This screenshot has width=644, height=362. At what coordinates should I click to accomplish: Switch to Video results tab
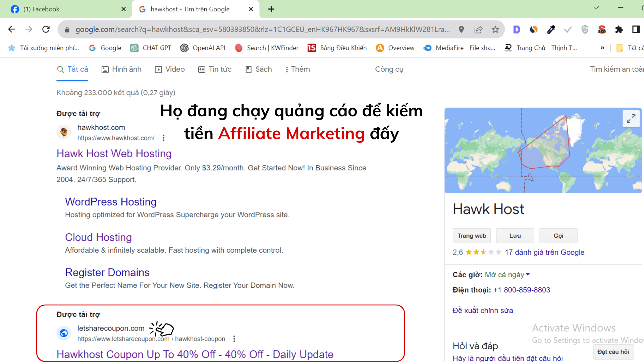click(170, 69)
